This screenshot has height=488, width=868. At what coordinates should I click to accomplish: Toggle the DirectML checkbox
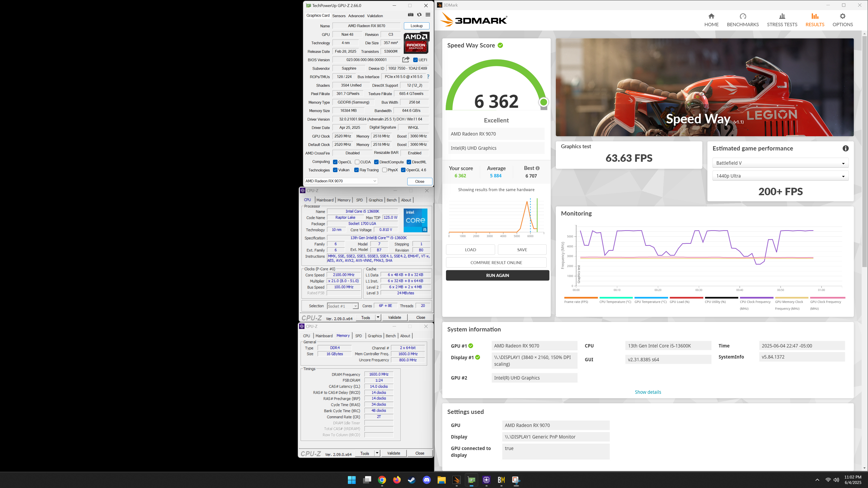pos(409,162)
